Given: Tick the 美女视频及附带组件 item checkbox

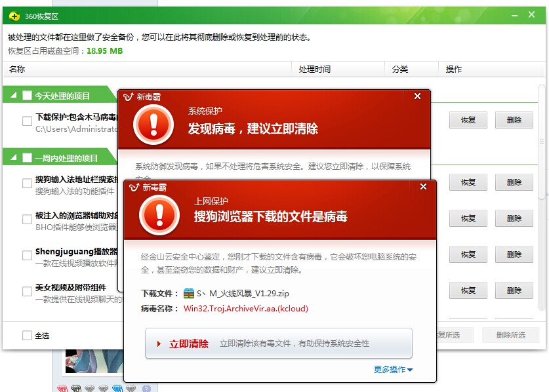Looking at the screenshot, I should tap(27, 291).
